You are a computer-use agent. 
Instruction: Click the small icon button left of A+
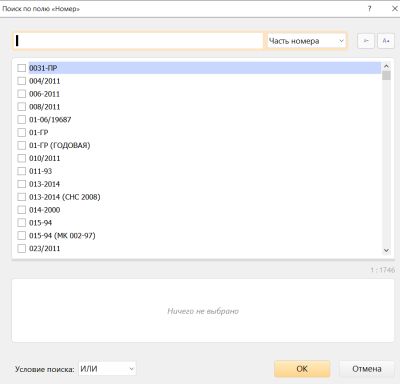(366, 41)
